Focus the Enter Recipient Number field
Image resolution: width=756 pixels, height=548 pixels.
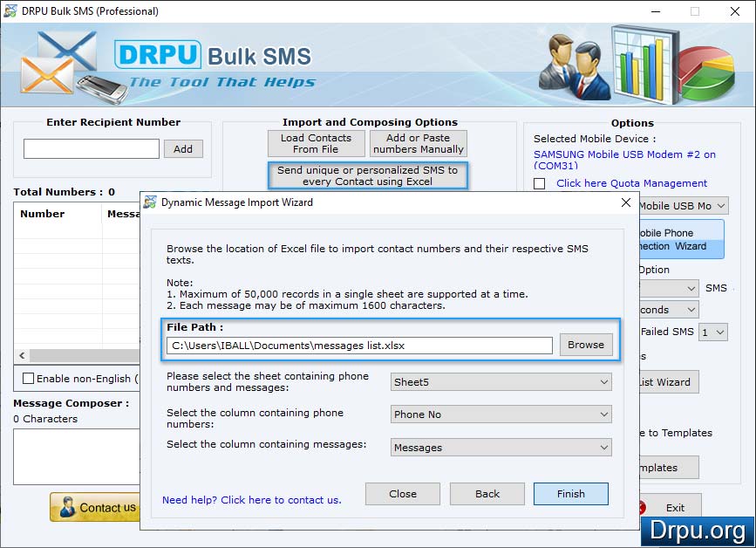tap(92, 149)
